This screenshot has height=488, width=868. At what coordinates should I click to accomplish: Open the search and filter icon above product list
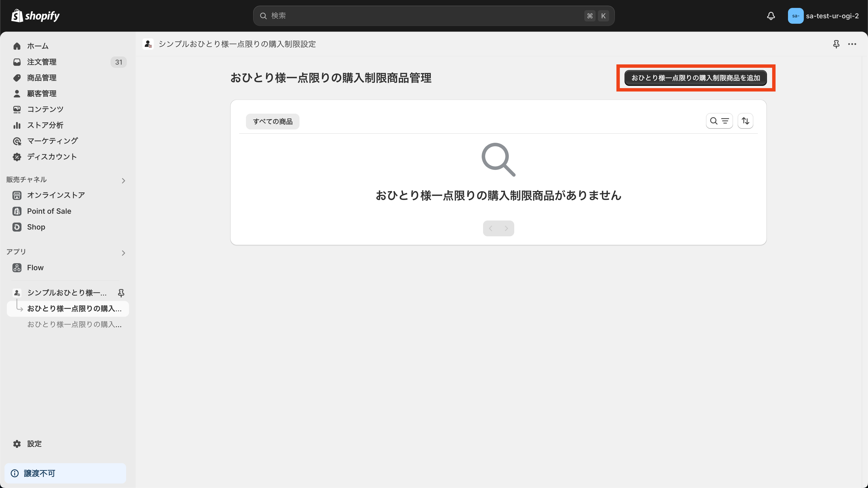[x=719, y=121]
